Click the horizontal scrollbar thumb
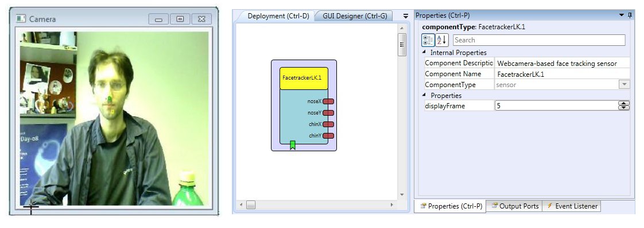The height and width of the screenshot is (228, 644). pyautogui.click(x=250, y=205)
